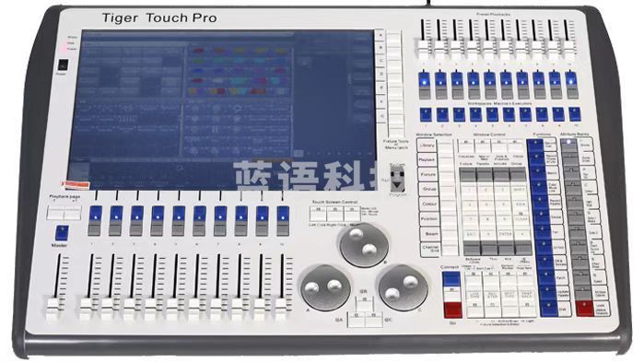Select the first Preset Playbacks fader handle
Viewport: 644px width, 362px height.
[425, 49]
